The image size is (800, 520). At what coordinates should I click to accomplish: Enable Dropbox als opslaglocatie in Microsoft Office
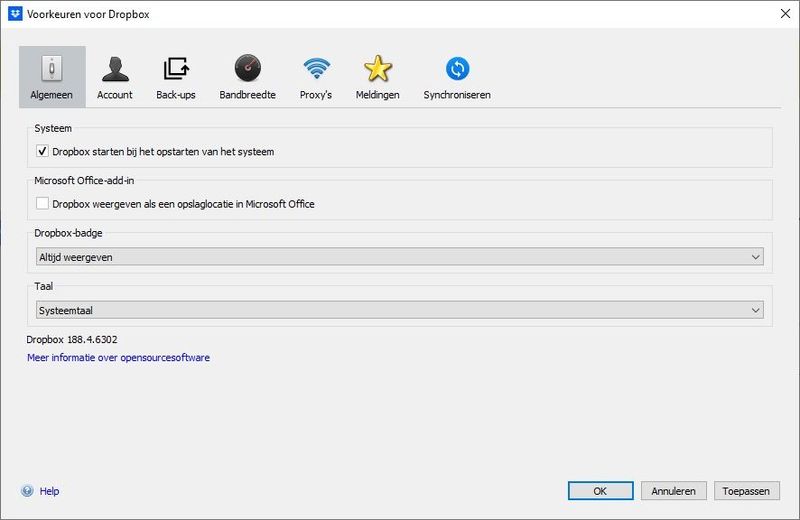[42, 204]
